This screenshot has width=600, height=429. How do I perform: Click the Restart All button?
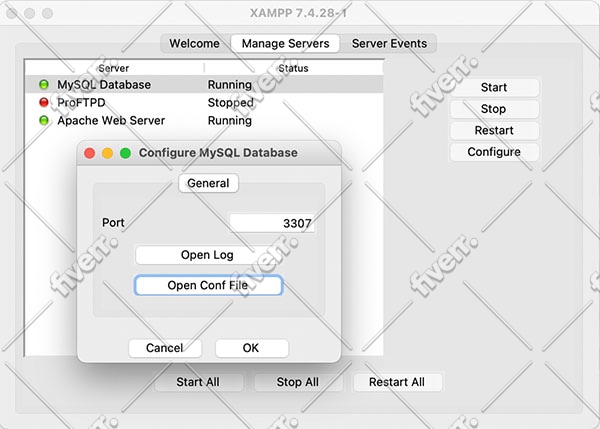(x=397, y=382)
